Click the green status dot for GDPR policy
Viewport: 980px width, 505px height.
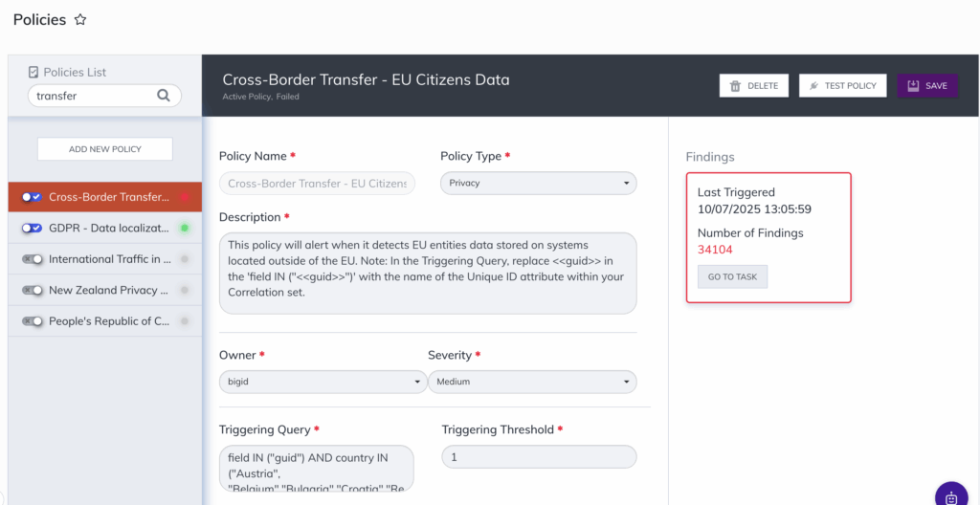point(184,229)
